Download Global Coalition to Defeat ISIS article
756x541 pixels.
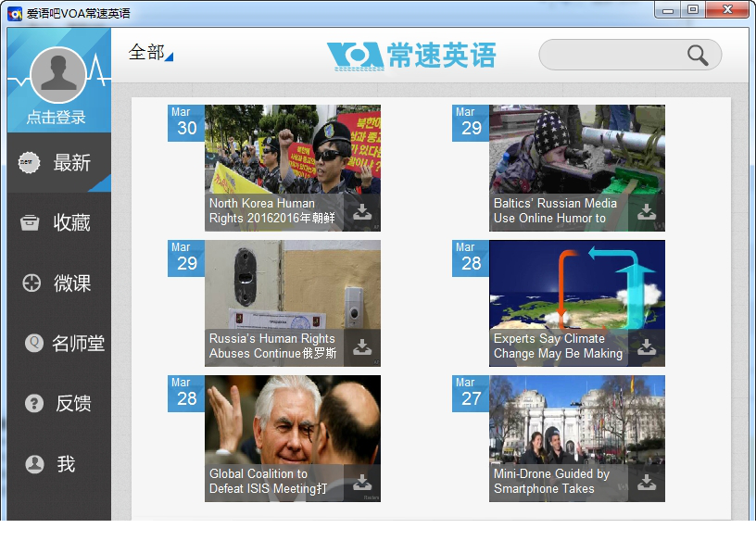point(362,483)
